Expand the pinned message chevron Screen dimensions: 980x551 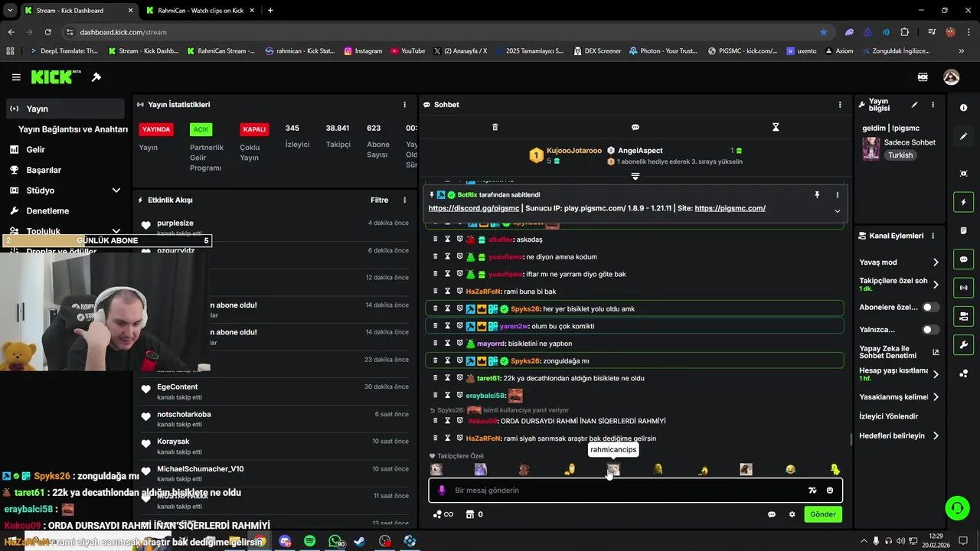(x=837, y=210)
